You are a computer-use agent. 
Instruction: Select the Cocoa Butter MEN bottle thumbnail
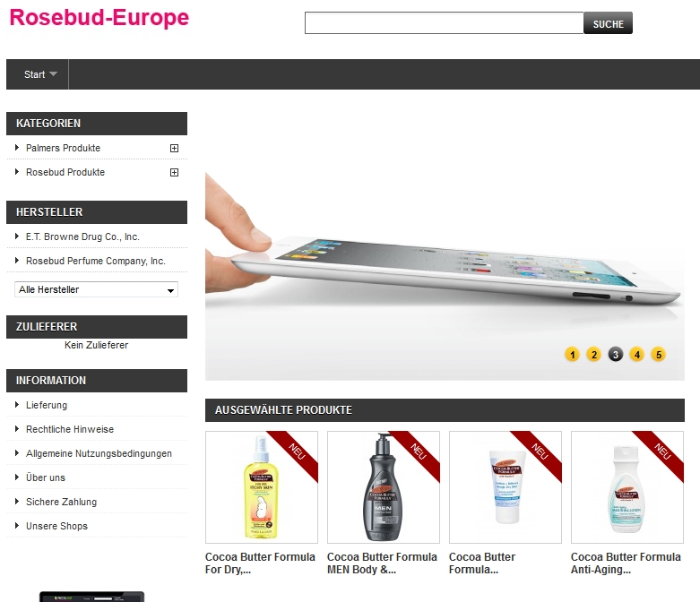tap(384, 487)
